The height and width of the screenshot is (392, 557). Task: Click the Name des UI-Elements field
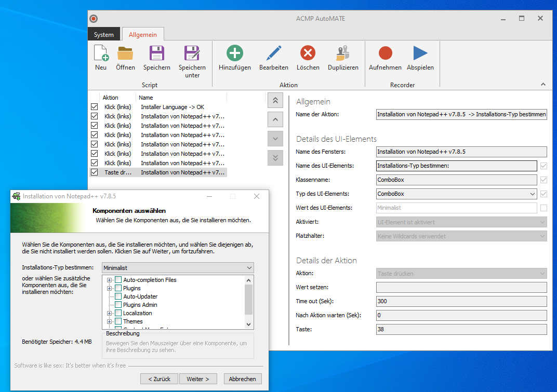tap(457, 166)
